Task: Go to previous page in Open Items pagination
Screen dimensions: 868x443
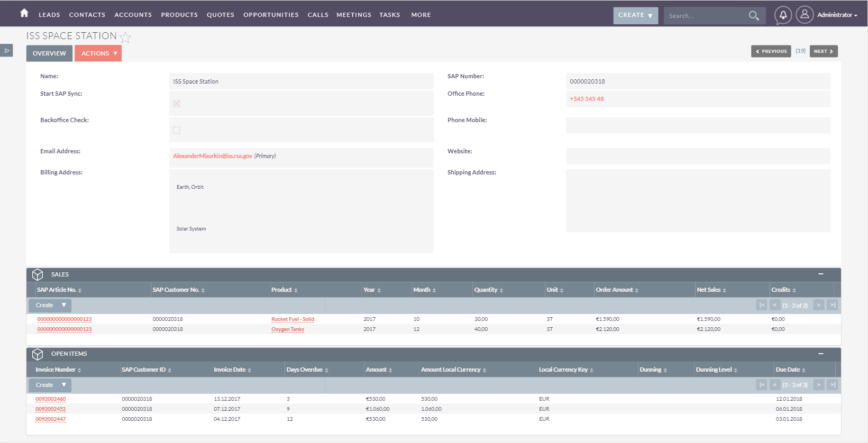Action: pyautogui.click(x=775, y=385)
